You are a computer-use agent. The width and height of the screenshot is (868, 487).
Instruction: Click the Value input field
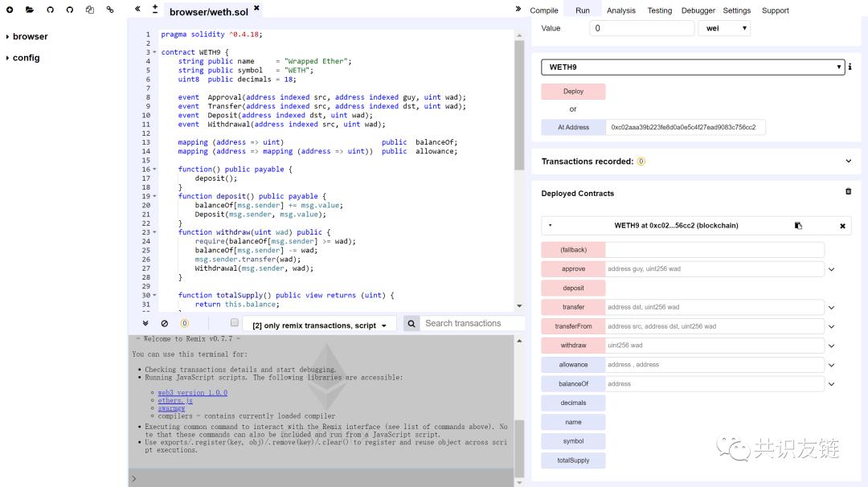click(x=641, y=28)
